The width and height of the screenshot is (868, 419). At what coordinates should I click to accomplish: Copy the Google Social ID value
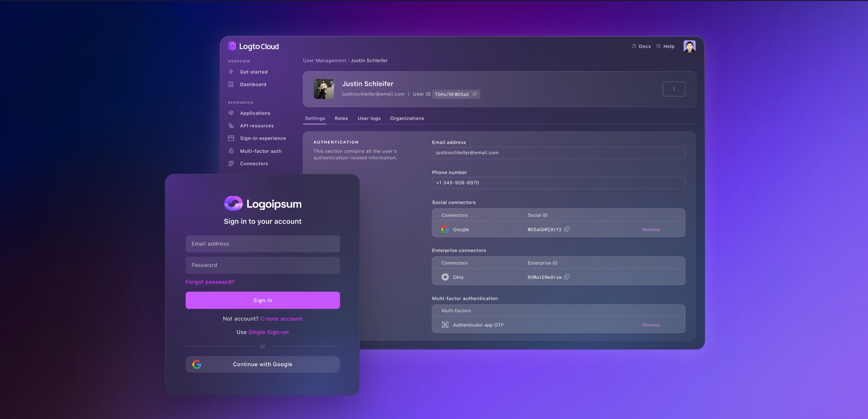(567, 229)
